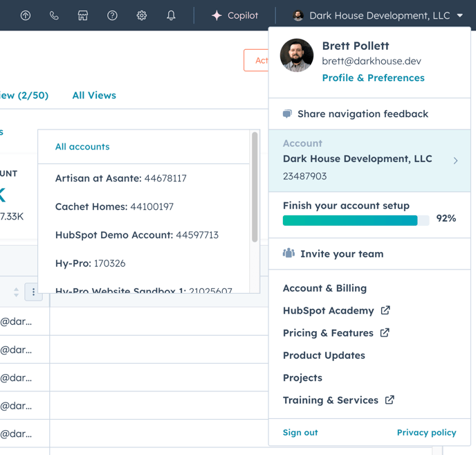Viewport: 476px width, 455px height.
Task: Launch Copilot from the top bar
Action: (x=235, y=15)
